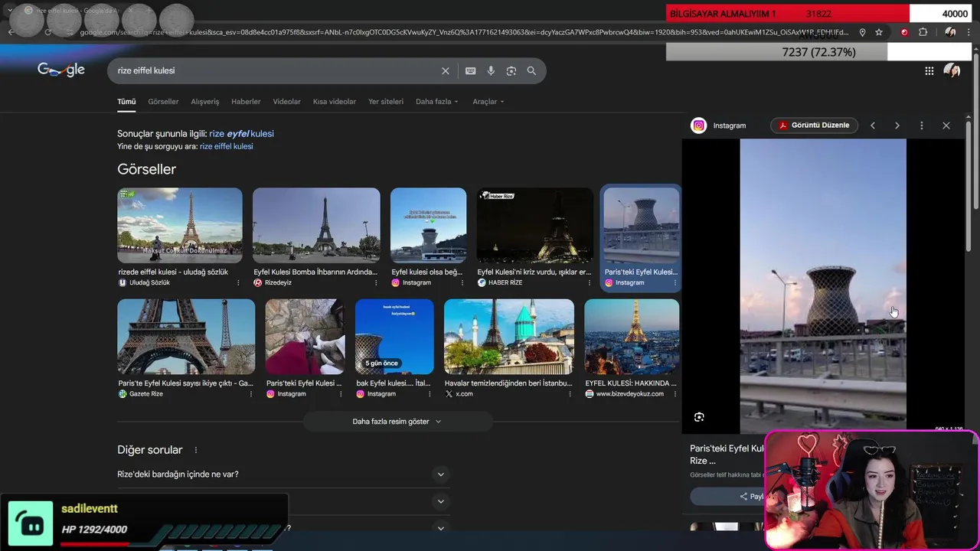The image size is (980, 551).
Task: Click the Görüntü Düzenle button
Action: tap(814, 126)
